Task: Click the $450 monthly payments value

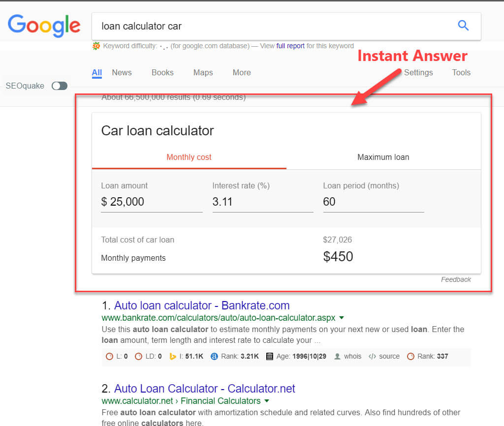Action: point(338,257)
